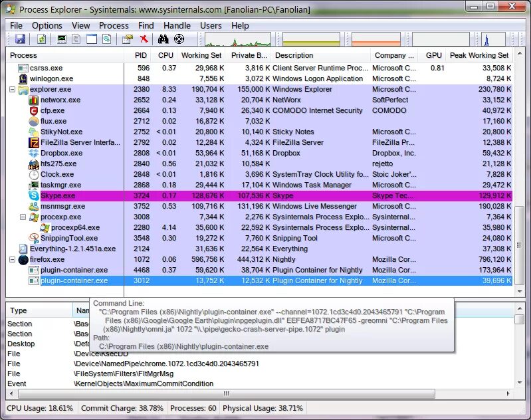Click the red X Kill Process icon
The image size is (531, 420).
pos(144,39)
